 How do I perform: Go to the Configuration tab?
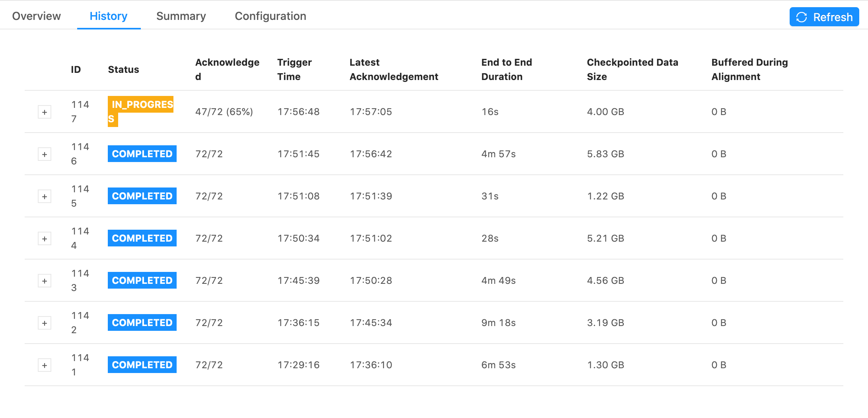[x=271, y=16]
